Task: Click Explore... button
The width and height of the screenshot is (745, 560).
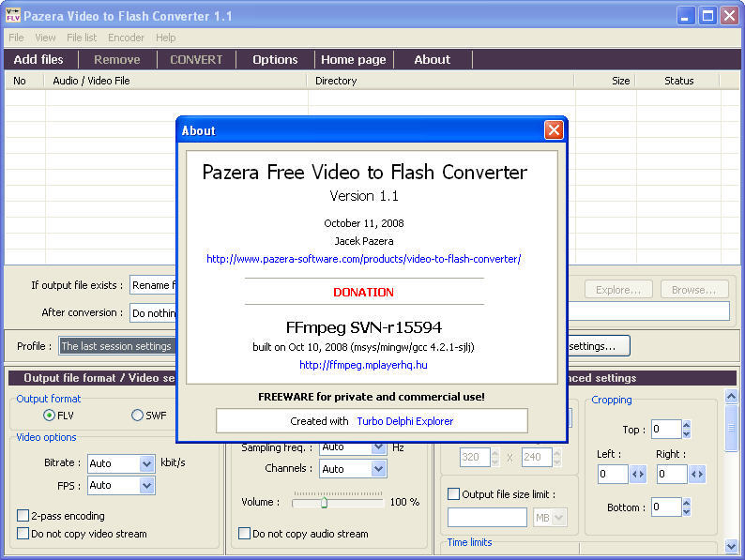Action: pos(618,290)
